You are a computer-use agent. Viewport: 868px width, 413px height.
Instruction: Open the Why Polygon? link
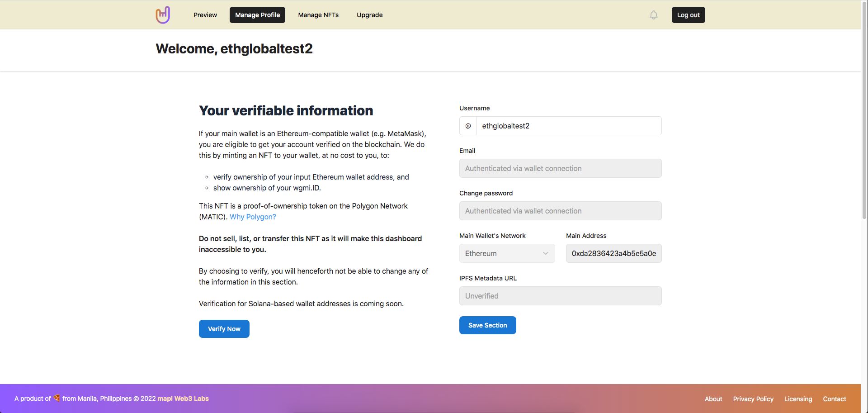click(253, 217)
